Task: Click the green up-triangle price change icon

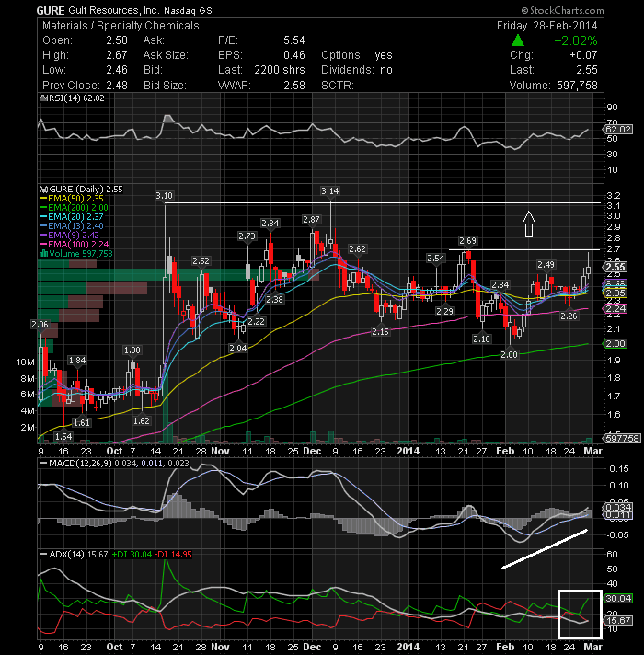Action: (518, 40)
